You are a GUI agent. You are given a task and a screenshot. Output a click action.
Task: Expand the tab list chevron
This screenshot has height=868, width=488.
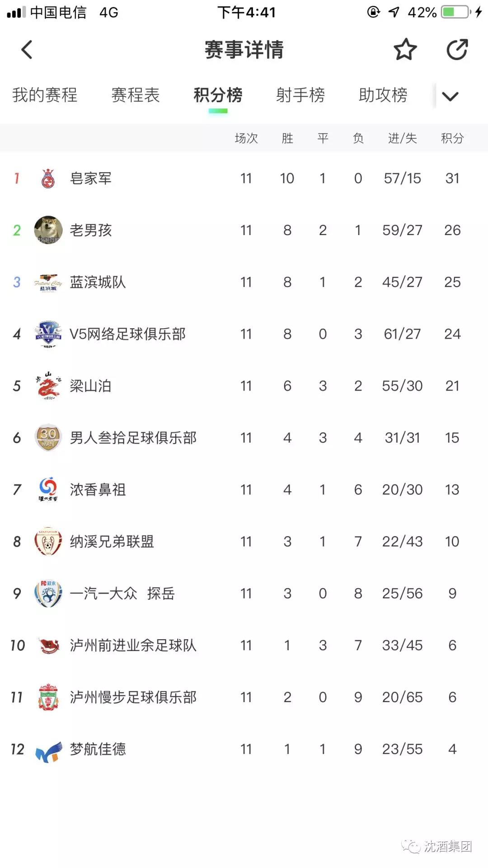(x=450, y=96)
